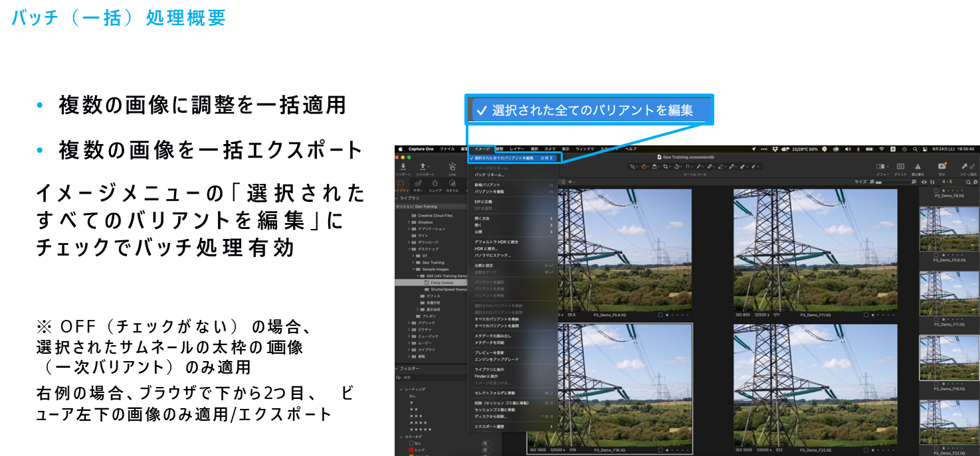Choose パノラマにステッチ... menu item

(x=512, y=255)
